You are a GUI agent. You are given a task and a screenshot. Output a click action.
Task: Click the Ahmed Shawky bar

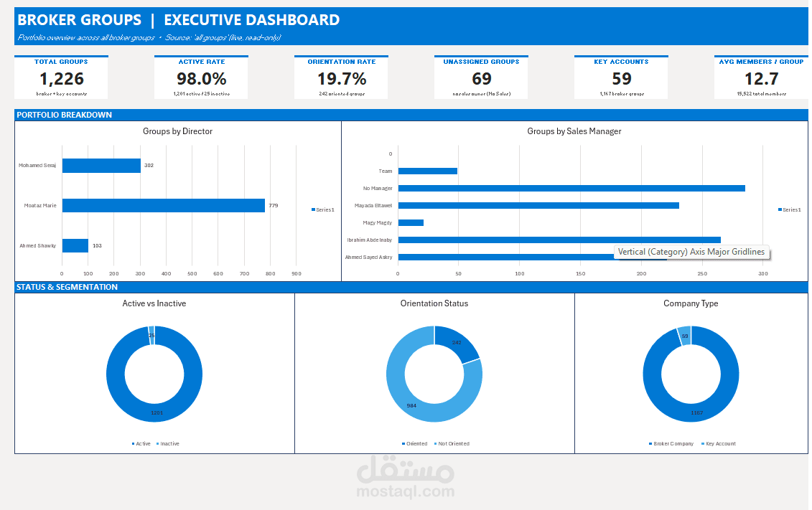coord(75,246)
